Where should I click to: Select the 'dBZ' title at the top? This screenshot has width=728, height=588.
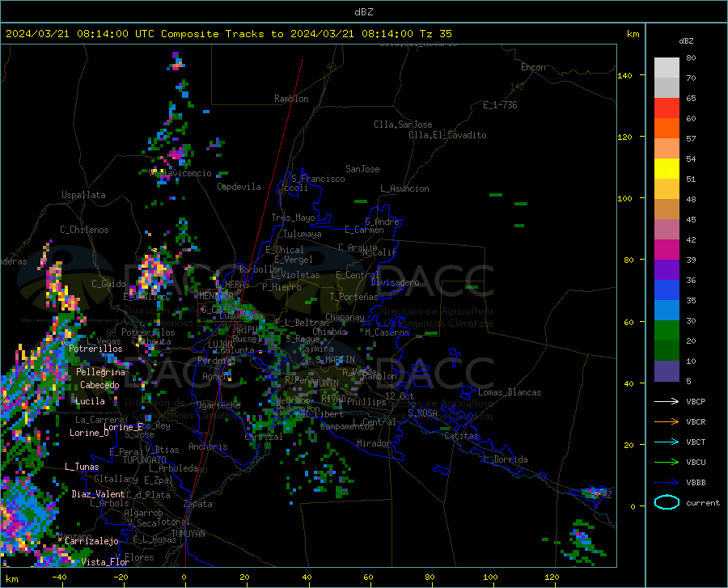click(x=363, y=12)
